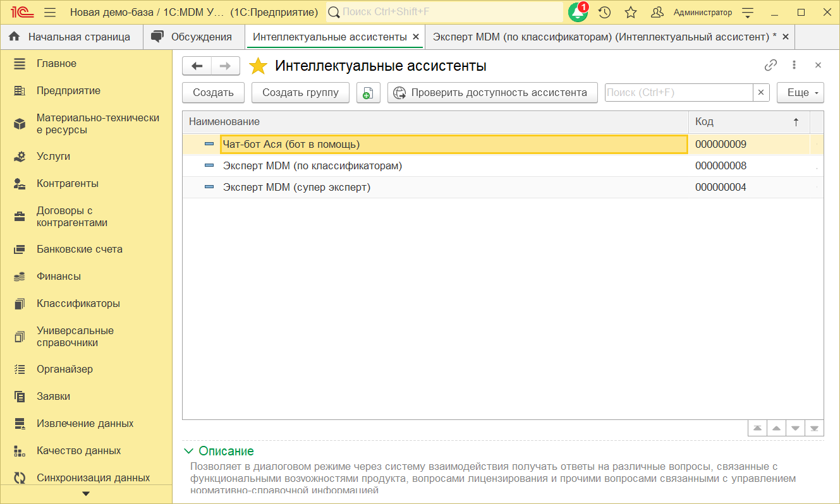This screenshot has width=840, height=504.
Task: Open the Еще dropdown menu
Action: (800, 92)
